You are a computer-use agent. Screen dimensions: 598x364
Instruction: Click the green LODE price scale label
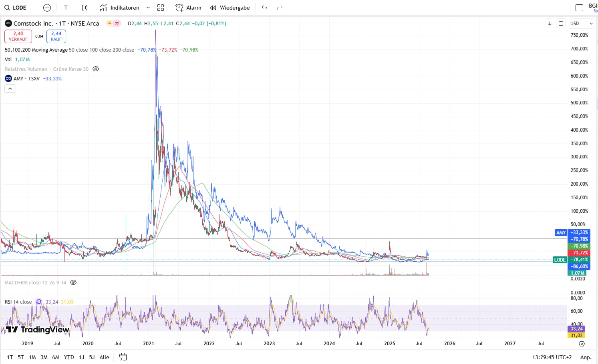[560, 260]
